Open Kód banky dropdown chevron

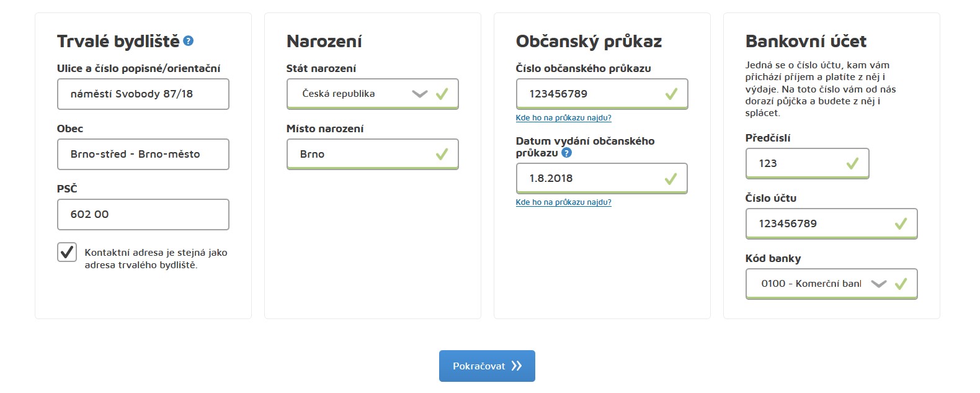pyautogui.click(x=879, y=284)
